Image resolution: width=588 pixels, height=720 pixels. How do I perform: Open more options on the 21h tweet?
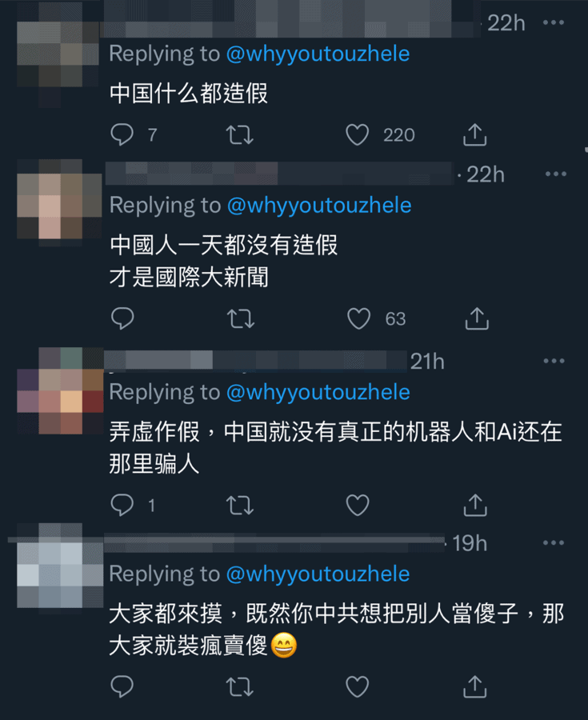coord(554,361)
